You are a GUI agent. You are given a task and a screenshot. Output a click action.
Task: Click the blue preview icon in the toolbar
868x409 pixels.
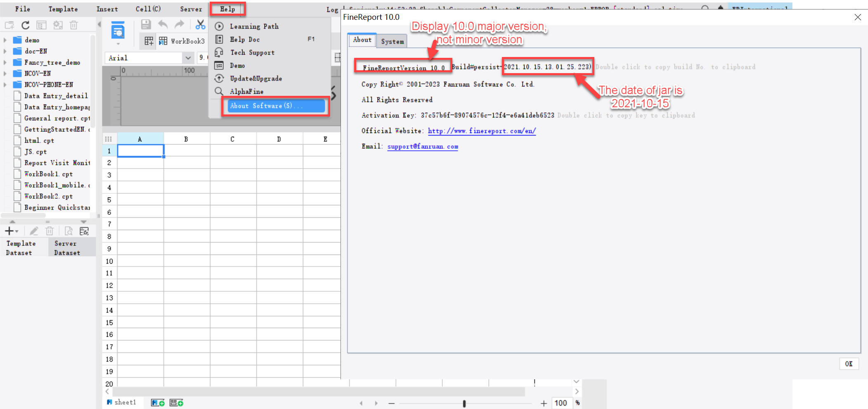[x=118, y=31]
